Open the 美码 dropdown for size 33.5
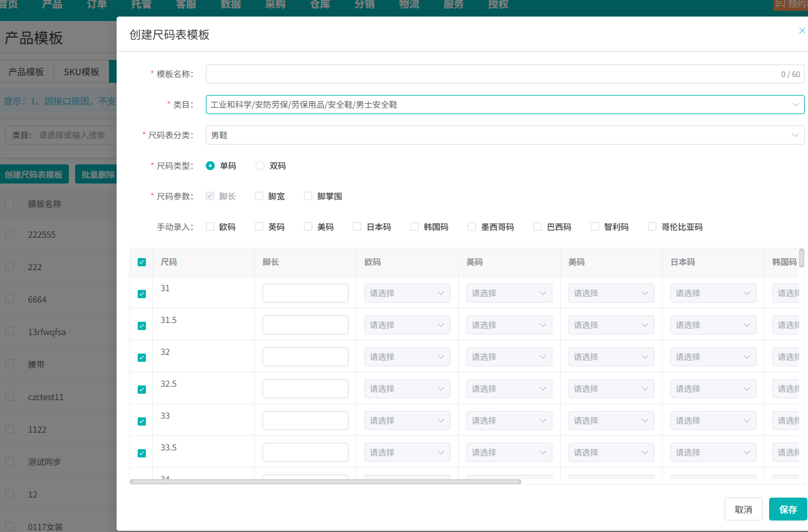Viewport: 808px width, 532px height. 611,452
